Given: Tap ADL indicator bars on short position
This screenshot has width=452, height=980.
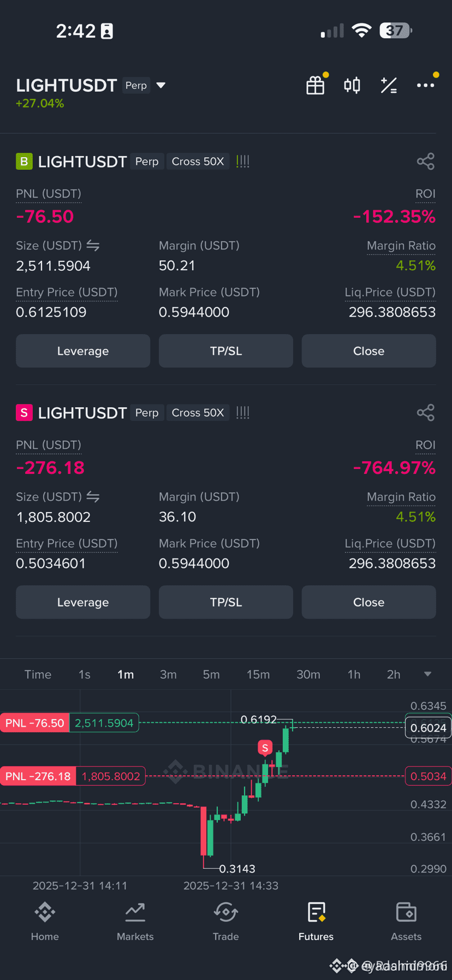Looking at the screenshot, I should [x=243, y=413].
